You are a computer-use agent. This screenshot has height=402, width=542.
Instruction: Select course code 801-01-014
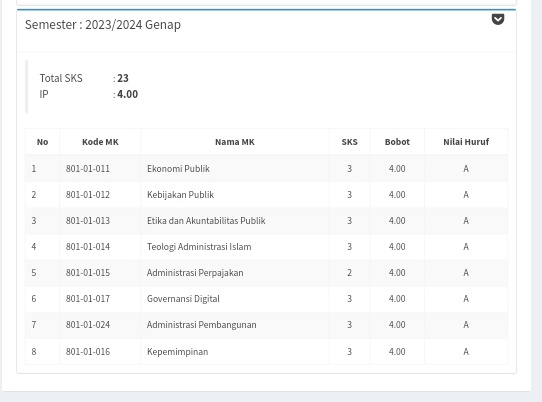click(88, 246)
